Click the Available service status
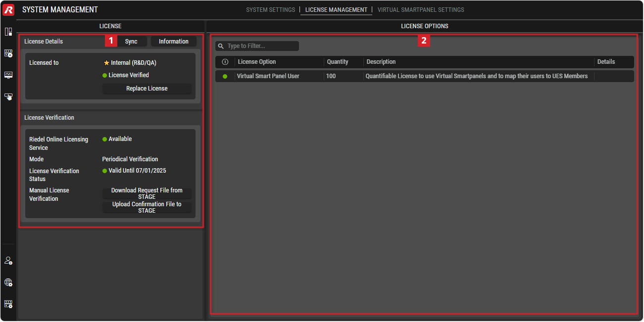644x322 pixels. click(120, 139)
